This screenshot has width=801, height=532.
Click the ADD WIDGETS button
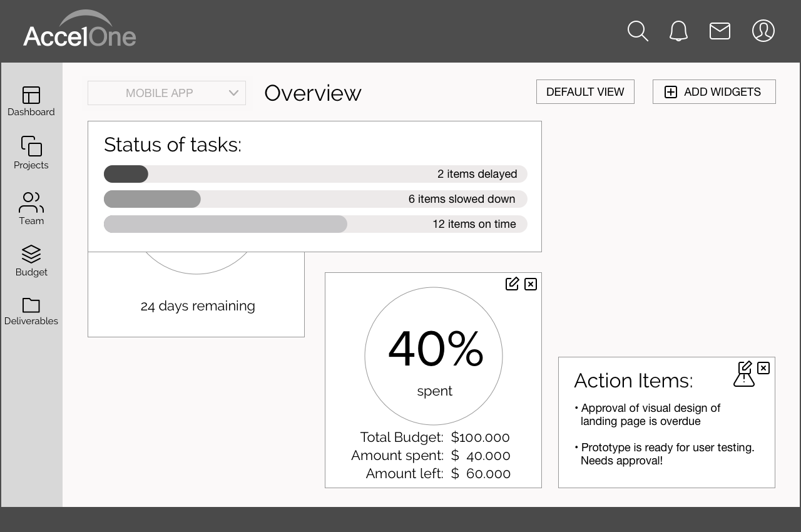(714, 92)
